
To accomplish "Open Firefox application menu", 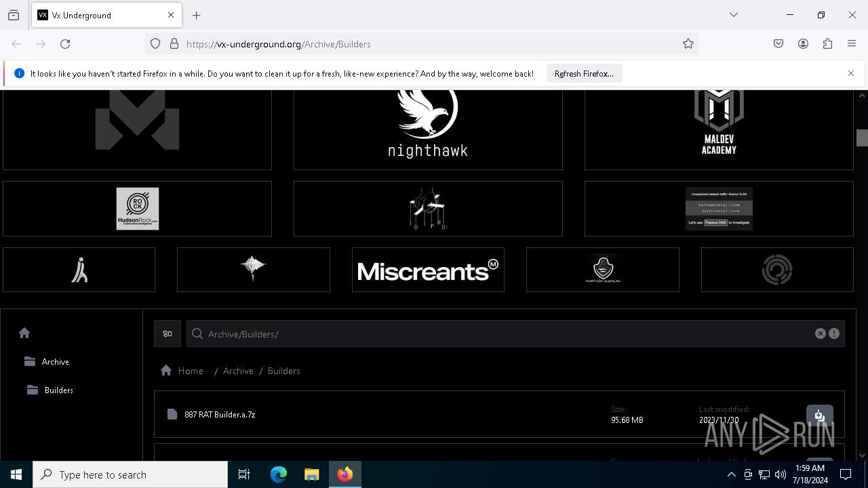I will tap(852, 44).
